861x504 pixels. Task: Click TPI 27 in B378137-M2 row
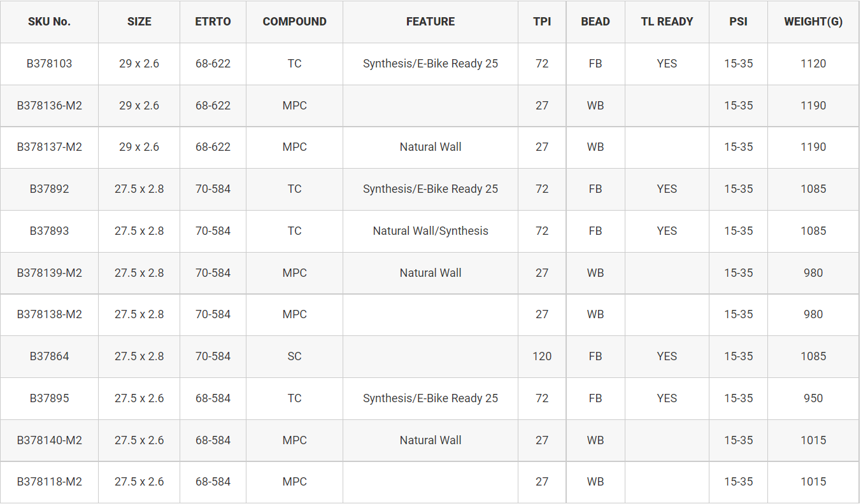click(x=542, y=147)
